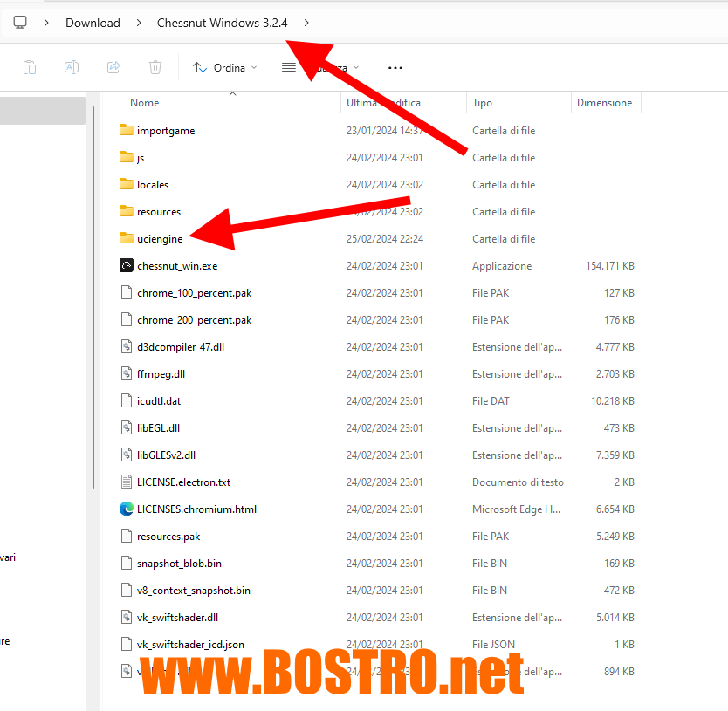Click the resources.pak file icon
Viewport: 728px width, 711px height.
tap(127, 536)
